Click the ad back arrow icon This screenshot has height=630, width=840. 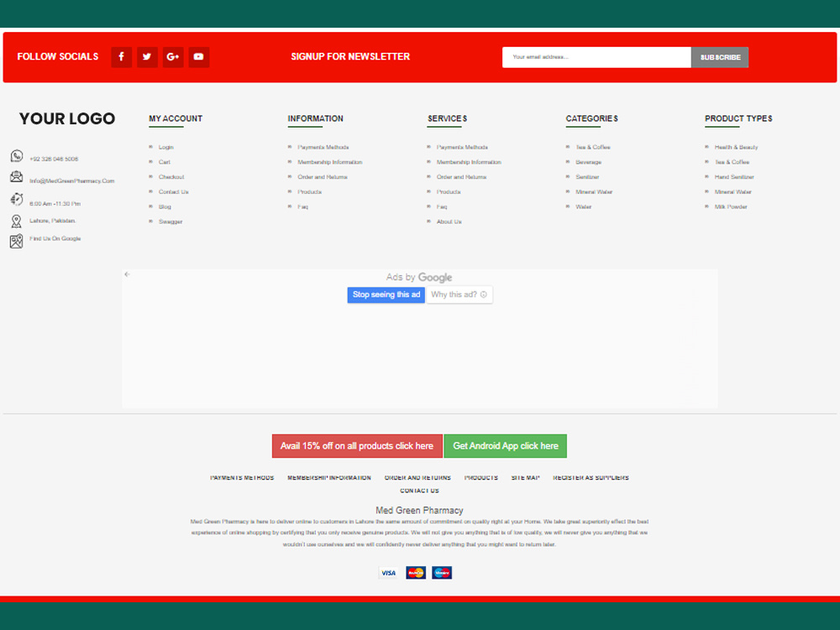(x=127, y=275)
